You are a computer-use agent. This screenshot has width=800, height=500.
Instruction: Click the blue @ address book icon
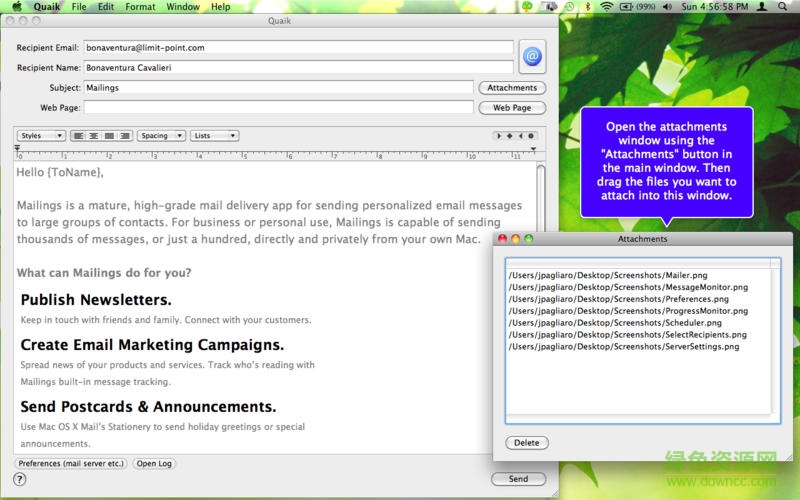tap(531, 57)
